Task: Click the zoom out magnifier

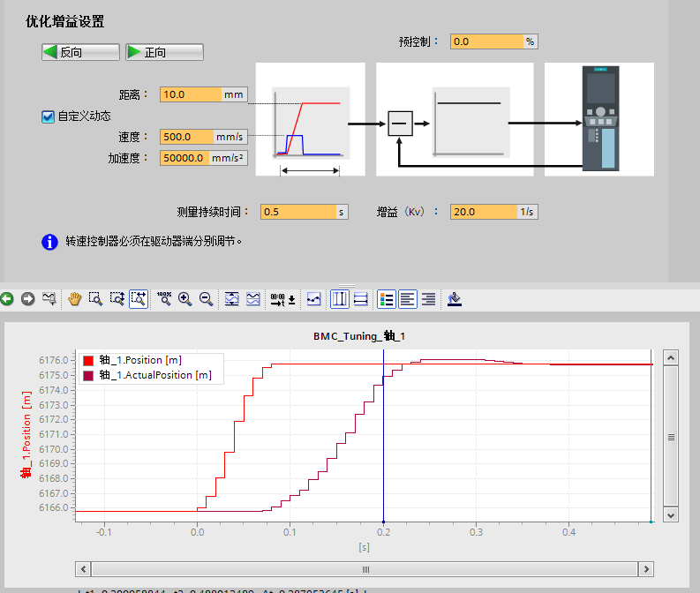Action: [x=206, y=298]
